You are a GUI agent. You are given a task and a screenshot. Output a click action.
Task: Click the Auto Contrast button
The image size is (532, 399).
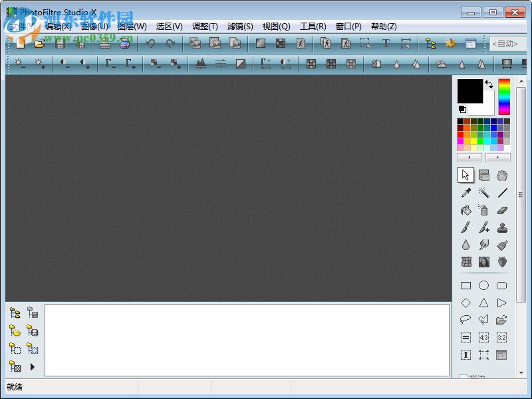click(x=283, y=64)
